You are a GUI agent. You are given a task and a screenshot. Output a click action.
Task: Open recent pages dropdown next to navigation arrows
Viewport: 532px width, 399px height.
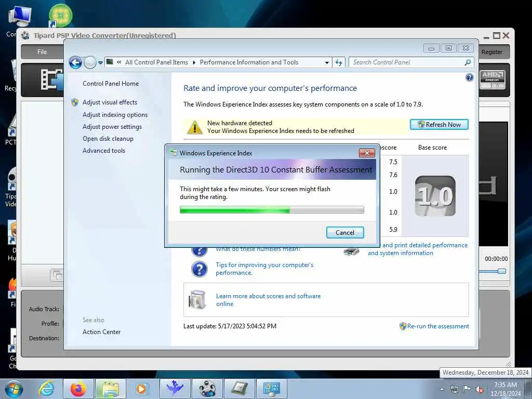click(100, 63)
